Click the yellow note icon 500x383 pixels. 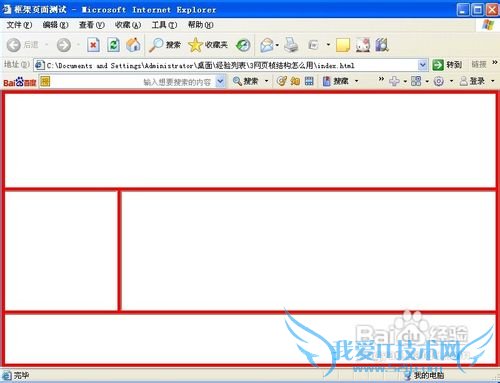[x=343, y=45]
